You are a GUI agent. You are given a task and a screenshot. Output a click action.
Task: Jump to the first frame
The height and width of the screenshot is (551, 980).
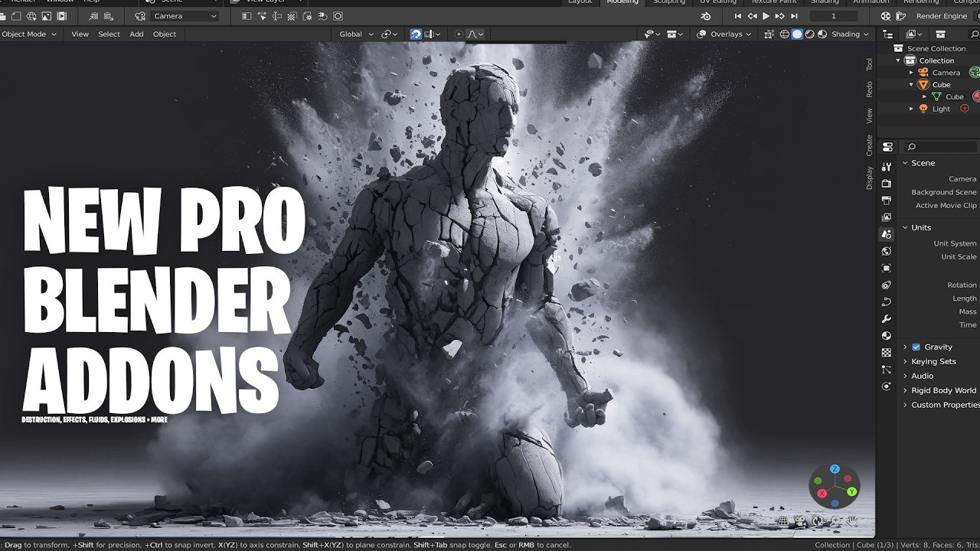point(738,16)
